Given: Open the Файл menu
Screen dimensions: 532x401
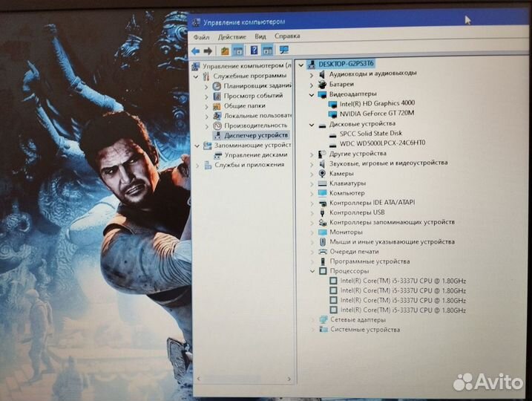Looking at the screenshot, I should click(x=201, y=36).
